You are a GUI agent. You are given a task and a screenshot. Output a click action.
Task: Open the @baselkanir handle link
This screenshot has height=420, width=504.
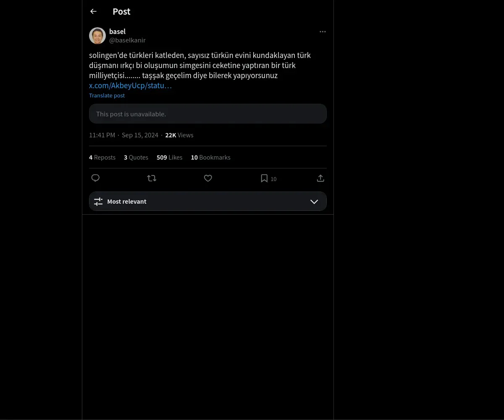tap(127, 40)
